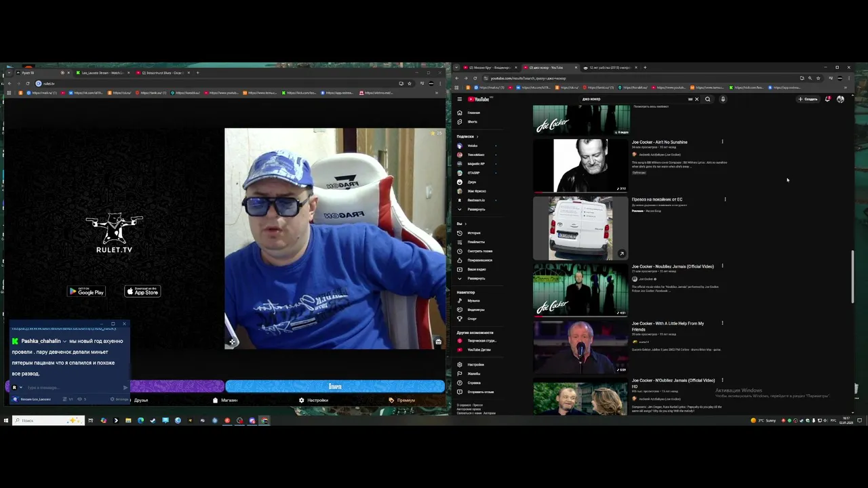Open the white van ad thumbnail
Screen dimensions: 868x488
pyautogui.click(x=581, y=228)
